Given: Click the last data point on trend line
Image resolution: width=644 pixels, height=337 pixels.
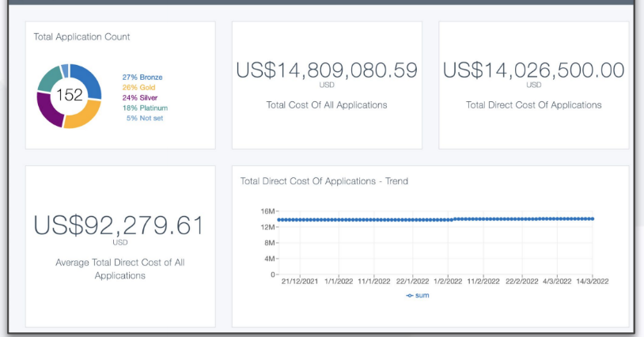Looking at the screenshot, I should (x=592, y=219).
